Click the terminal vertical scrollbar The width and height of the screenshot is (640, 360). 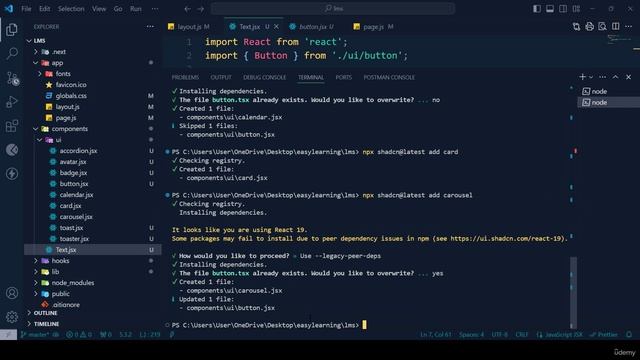click(x=573, y=292)
